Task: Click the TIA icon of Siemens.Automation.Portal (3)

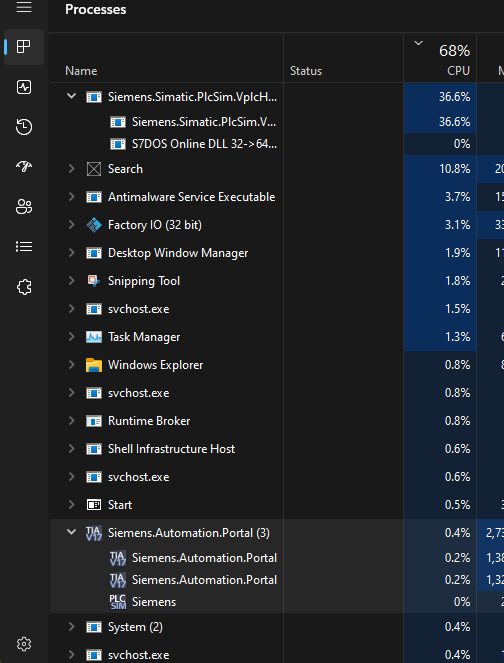Action: 94,533
